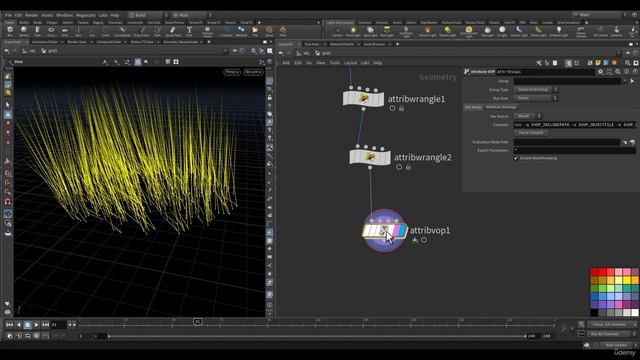Image resolution: width=640 pixels, height=360 pixels.
Task: Open Render menu
Action: (x=31, y=15)
